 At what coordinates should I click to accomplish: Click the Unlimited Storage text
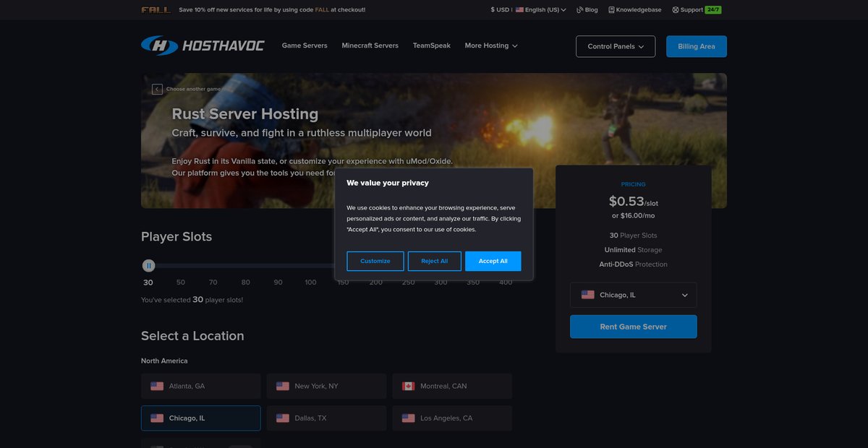(x=634, y=250)
